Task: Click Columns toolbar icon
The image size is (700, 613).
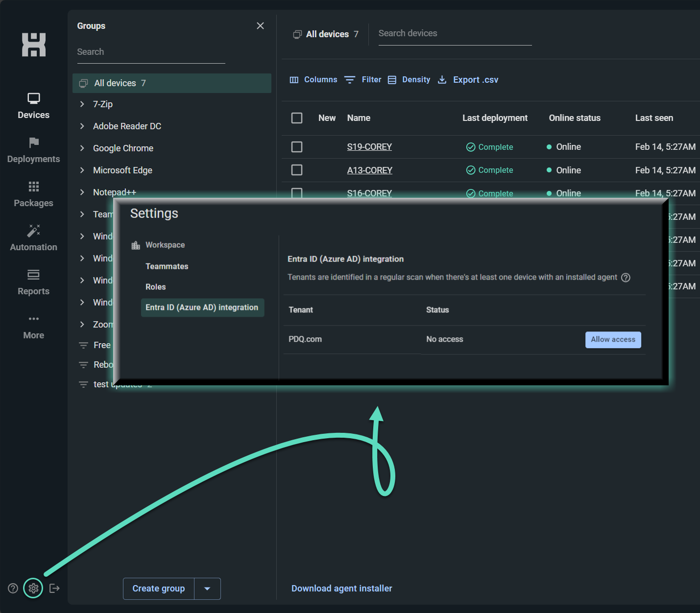Action: click(x=294, y=80)
